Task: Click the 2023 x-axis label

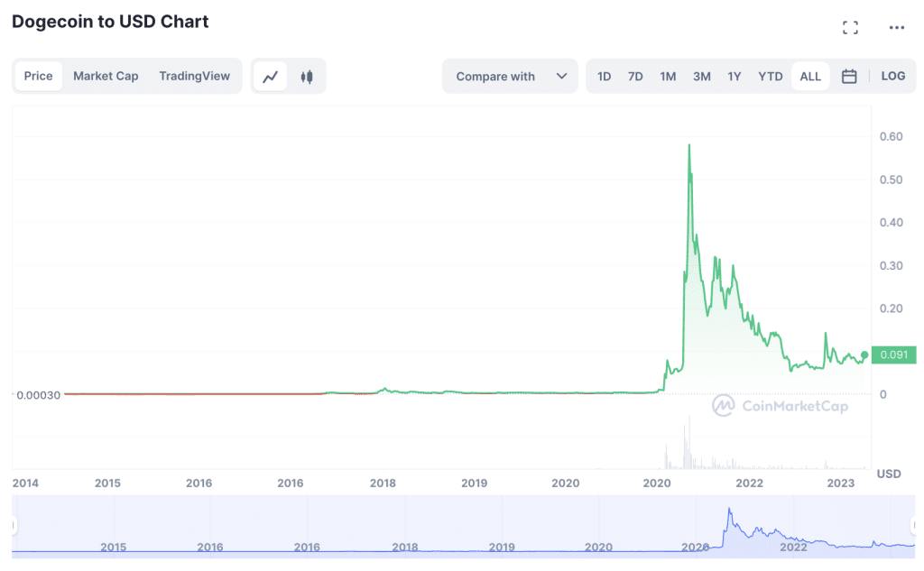Action: pos(840,484)
